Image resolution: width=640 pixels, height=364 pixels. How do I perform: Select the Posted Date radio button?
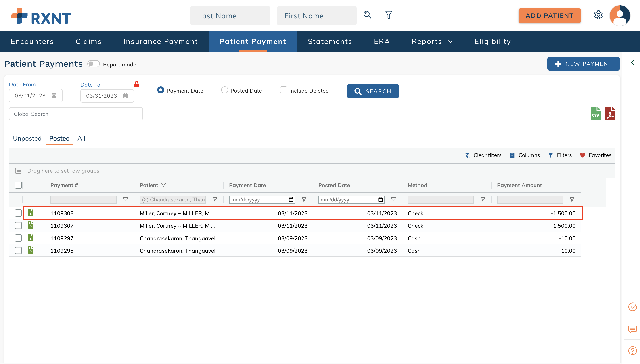pyautogui.click(x=224, y=90)
